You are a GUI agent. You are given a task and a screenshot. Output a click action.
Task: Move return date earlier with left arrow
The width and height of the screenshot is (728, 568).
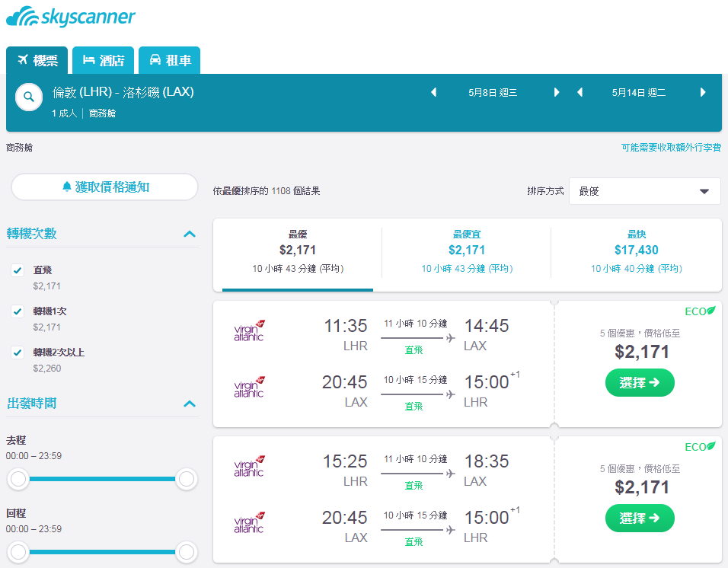(580, 92)
